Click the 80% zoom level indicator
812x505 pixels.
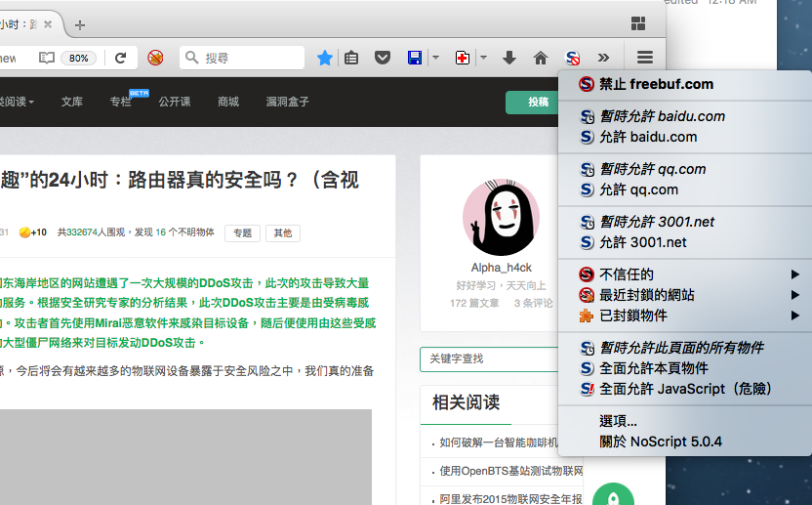(x=79, y=58)
